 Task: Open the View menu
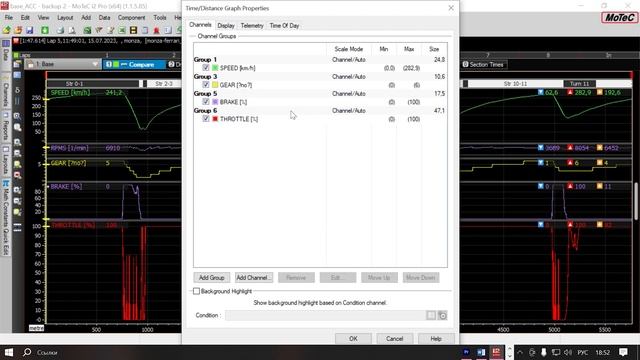pyautogui.click(x=43, y=18)
